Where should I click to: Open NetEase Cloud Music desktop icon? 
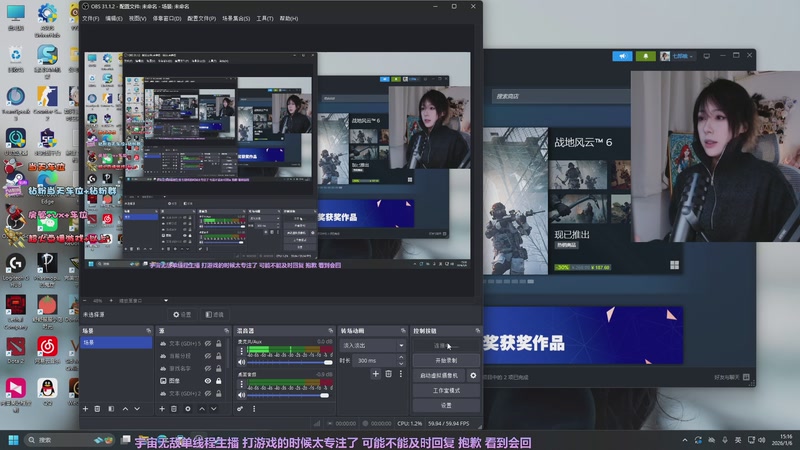coord(47,351)
